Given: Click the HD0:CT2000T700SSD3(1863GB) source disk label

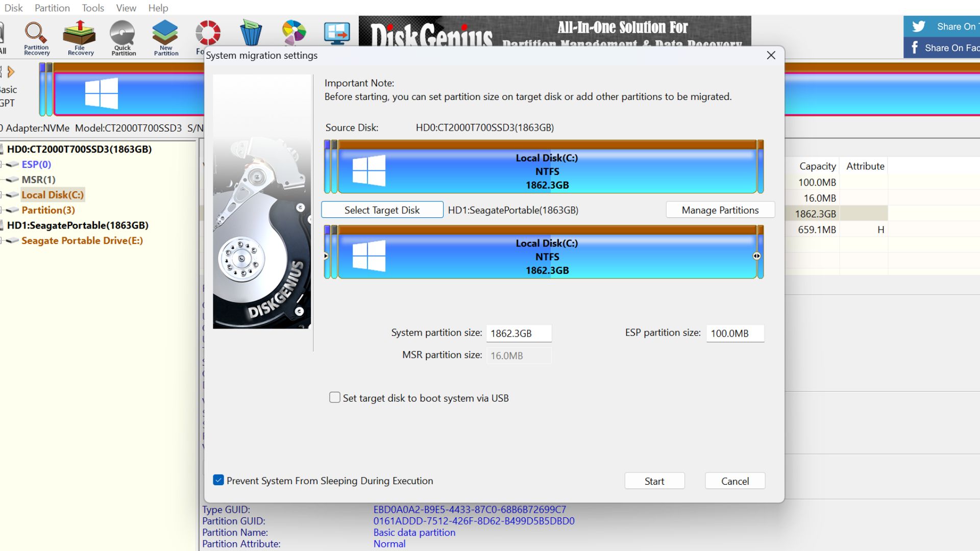Looking at the screenshot, I should coord(485,128).
